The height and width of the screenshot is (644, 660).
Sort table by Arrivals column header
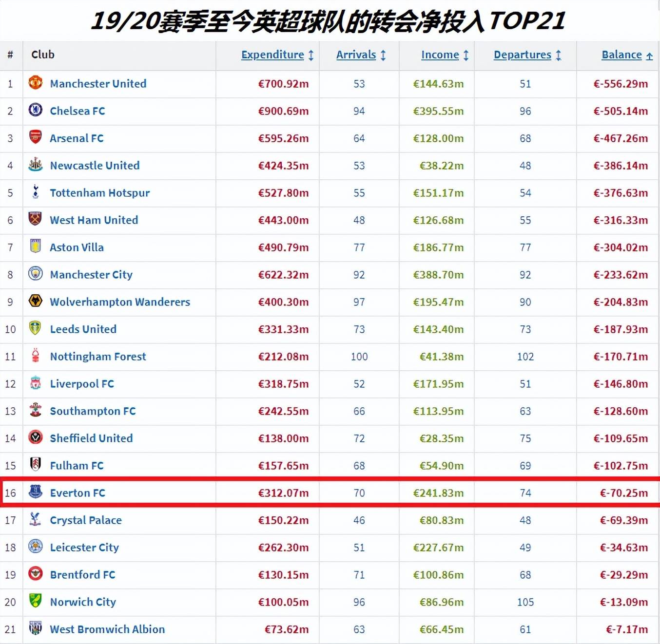[356, 55]
